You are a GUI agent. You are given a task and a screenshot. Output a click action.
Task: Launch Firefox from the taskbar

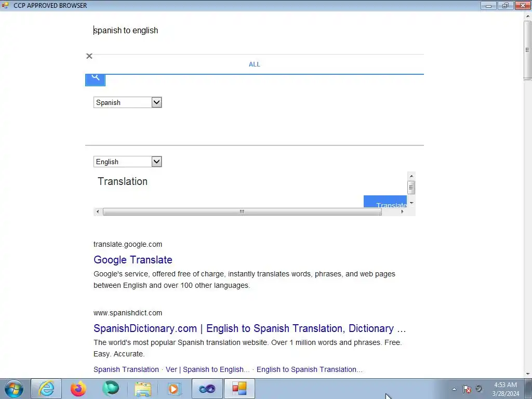[x=78, y=389]
